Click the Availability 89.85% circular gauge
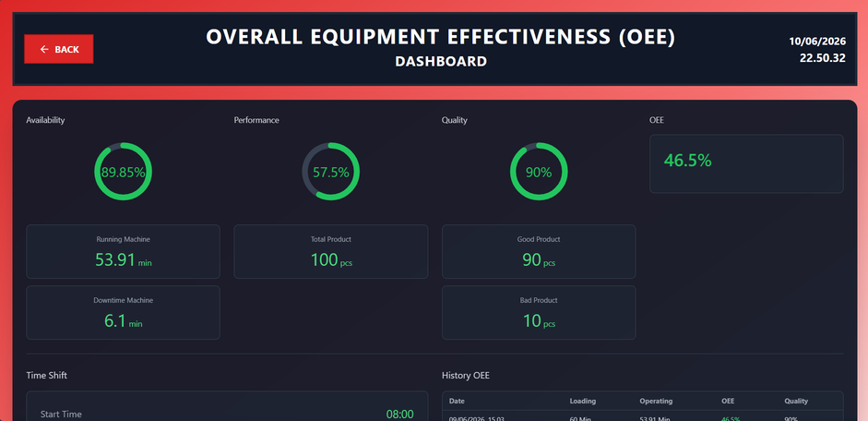Viewport: 868px width, 421px height. coord(123,172)
